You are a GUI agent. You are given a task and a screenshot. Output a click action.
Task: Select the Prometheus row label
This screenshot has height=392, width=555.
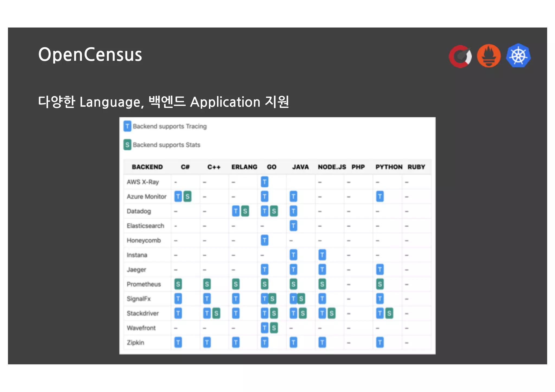[144, 284]
